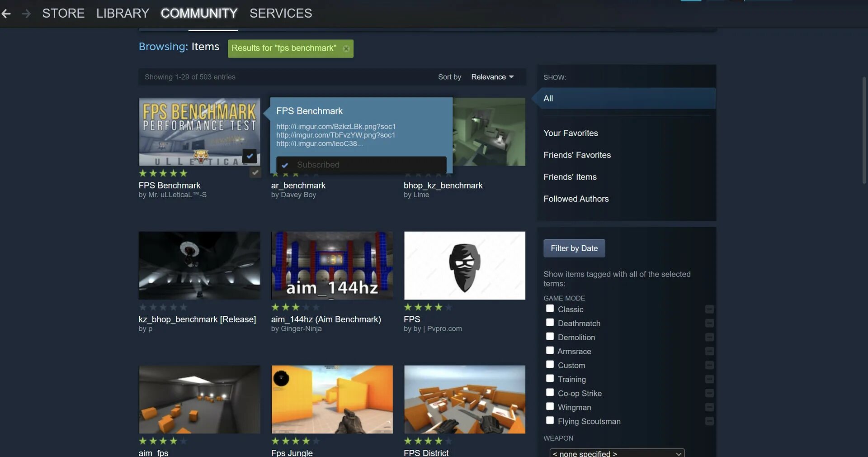Click the bhop_kz_benchmark green map thumbnail
This screenshot has height=457, width=868.
(x=489, y=132)
